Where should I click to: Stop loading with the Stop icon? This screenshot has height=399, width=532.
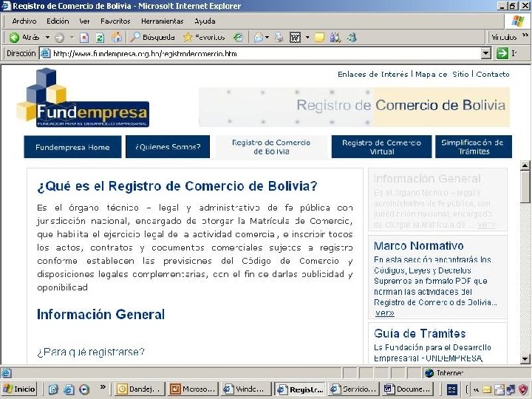pyautogui.click(x=84, y=38)
